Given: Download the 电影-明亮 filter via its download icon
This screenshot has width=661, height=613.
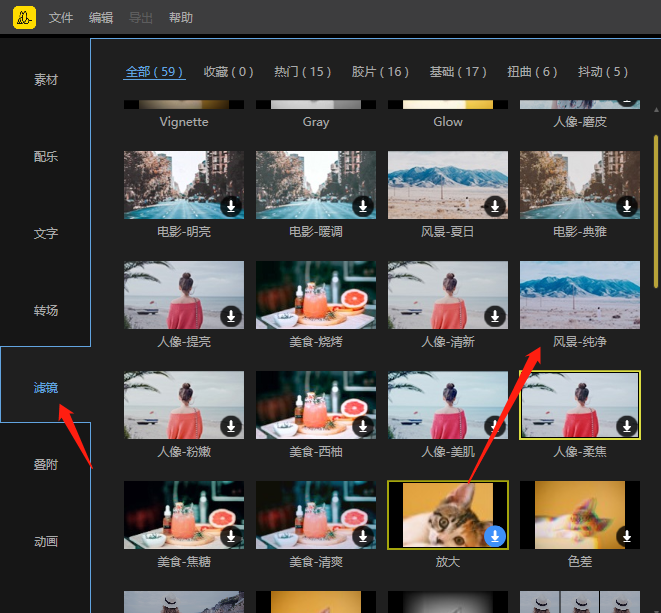Looking at the screenshot, I should [x=231, y=206].
